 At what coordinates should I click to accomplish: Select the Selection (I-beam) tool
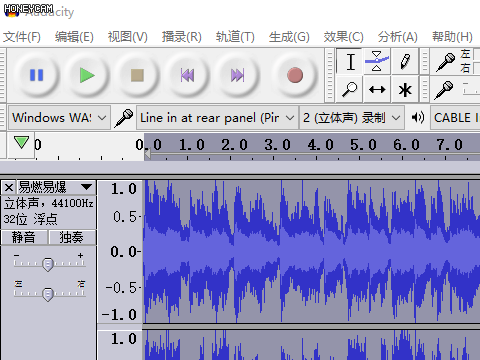point(350,62)
